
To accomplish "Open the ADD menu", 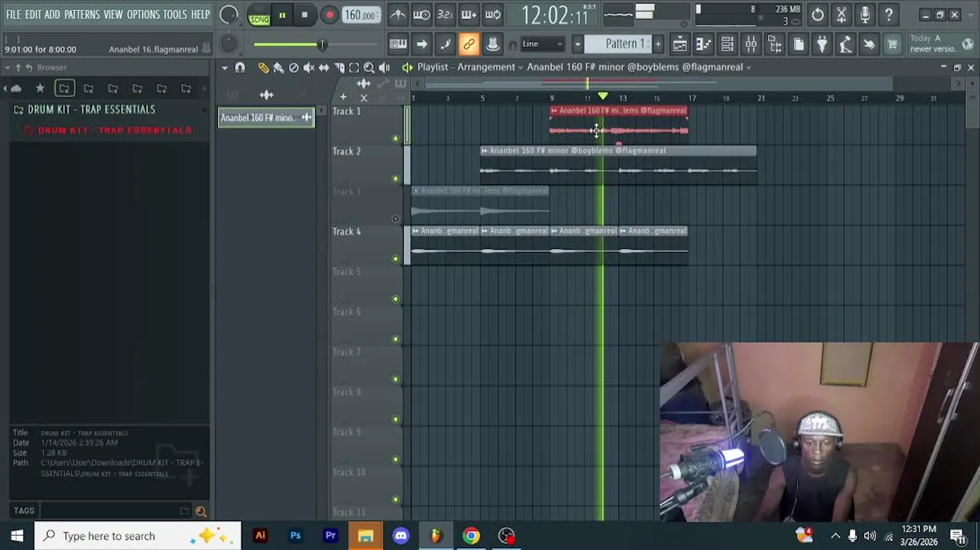I will click(52, 15).
